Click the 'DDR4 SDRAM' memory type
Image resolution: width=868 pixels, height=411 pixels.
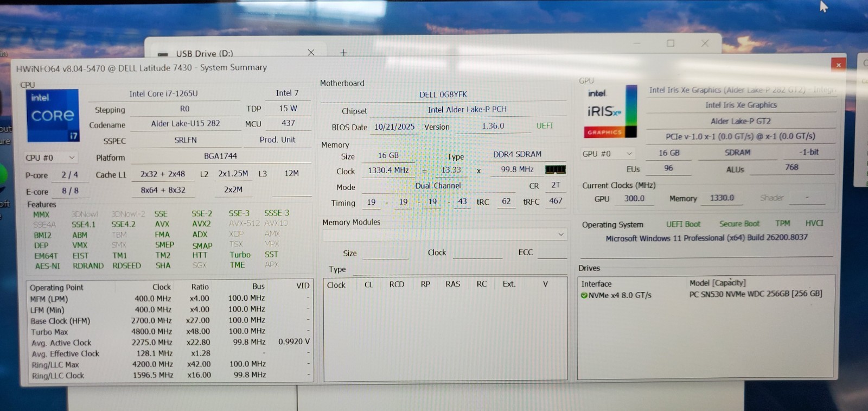[x=517, y=154]
